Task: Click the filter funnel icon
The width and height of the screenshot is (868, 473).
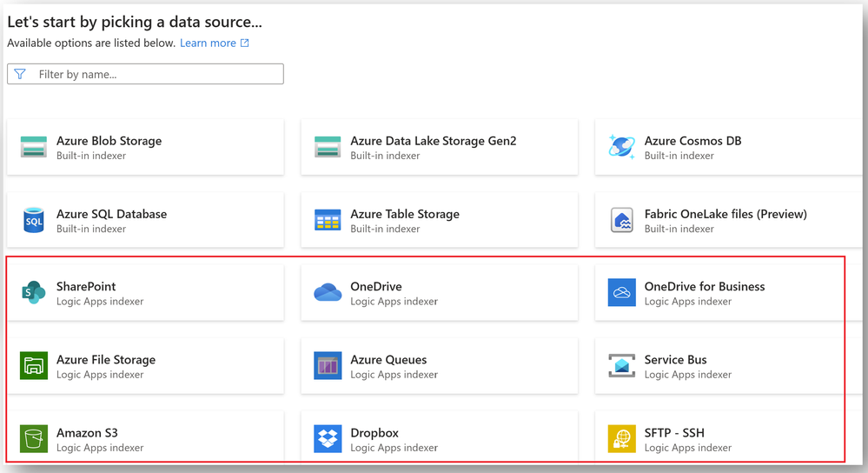Action: (x=20, y=74)
